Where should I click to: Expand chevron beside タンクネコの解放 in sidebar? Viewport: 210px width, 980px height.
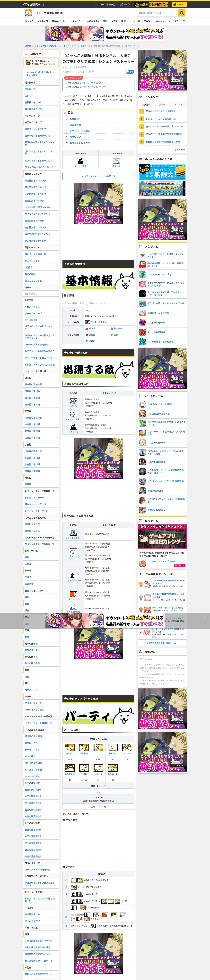(57, 763)
